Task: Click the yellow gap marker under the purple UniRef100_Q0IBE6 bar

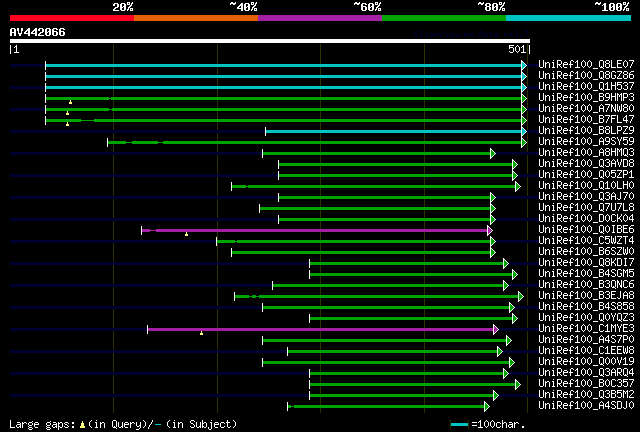Action: click(x=186, y=234)
